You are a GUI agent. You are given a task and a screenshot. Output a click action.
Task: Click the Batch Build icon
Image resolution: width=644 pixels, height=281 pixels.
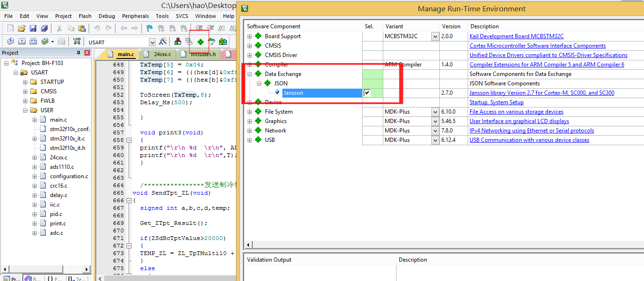[x=46, y=41]
